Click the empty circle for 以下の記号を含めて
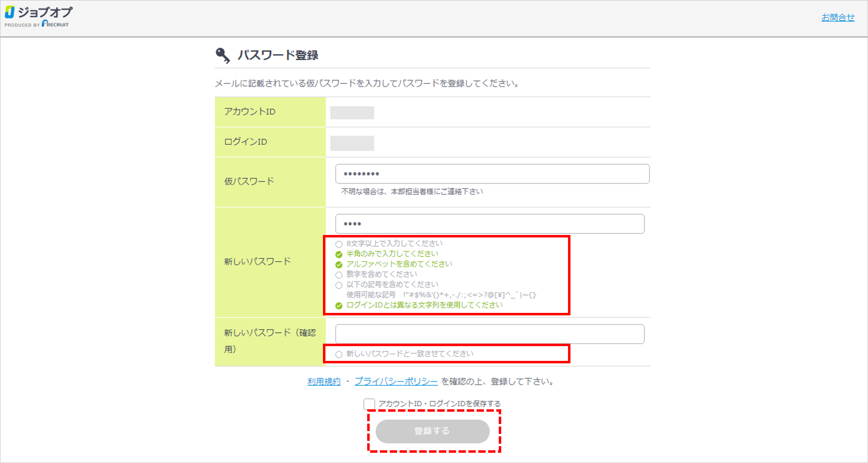Viewport: 868px width, 463px height. tap(339, 285)
